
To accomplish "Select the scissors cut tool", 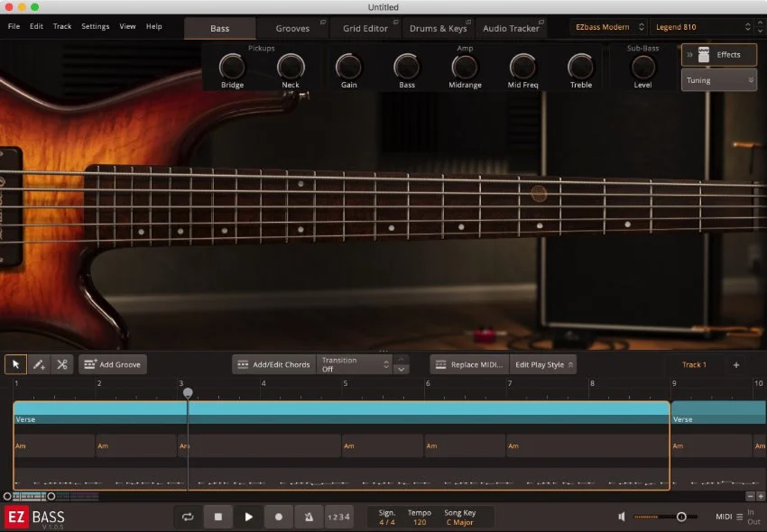I will pos(62,364).
